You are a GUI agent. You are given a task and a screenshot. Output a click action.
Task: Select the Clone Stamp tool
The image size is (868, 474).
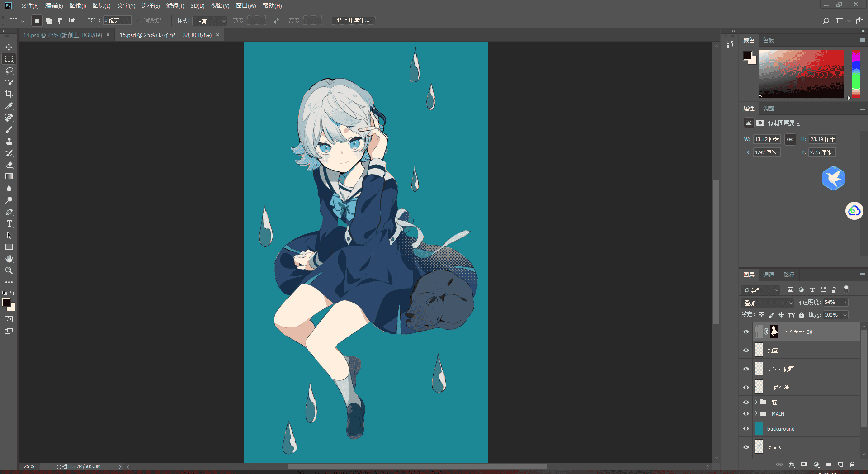click(x=9, y=141)
